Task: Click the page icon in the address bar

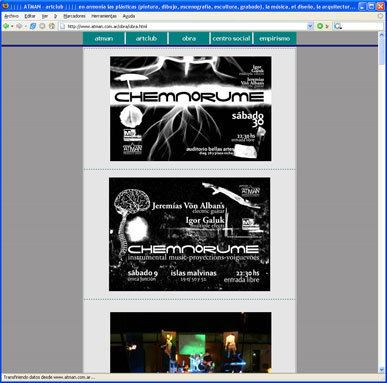Action: 63,26
